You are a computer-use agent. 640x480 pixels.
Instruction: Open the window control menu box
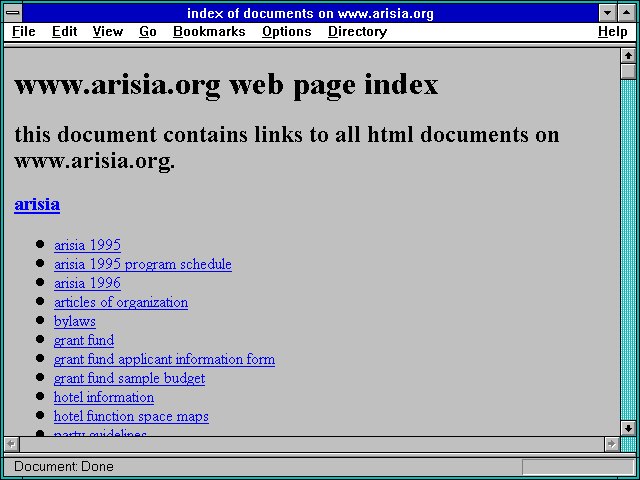[13, 13]
